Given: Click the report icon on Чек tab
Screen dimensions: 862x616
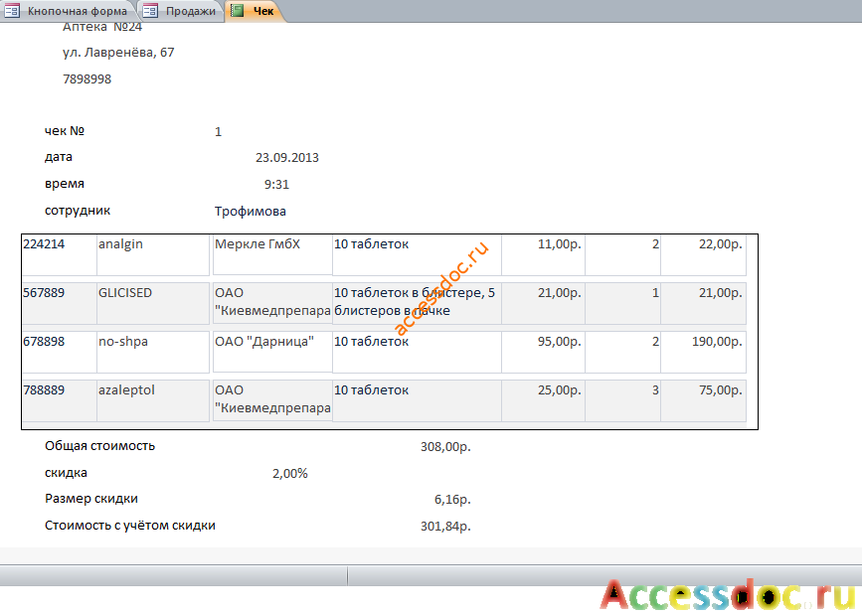Looking at the screenshot, I should click(238, 11).
